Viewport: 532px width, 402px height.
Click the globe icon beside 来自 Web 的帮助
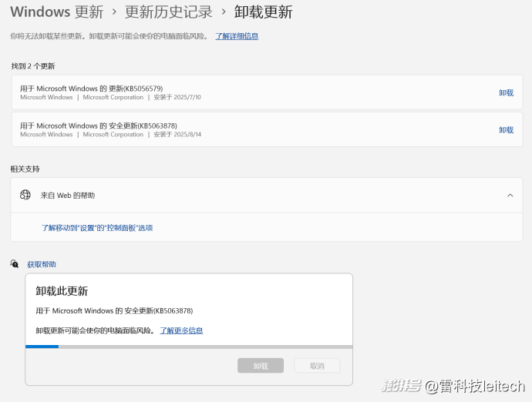[x=25, y=196]
